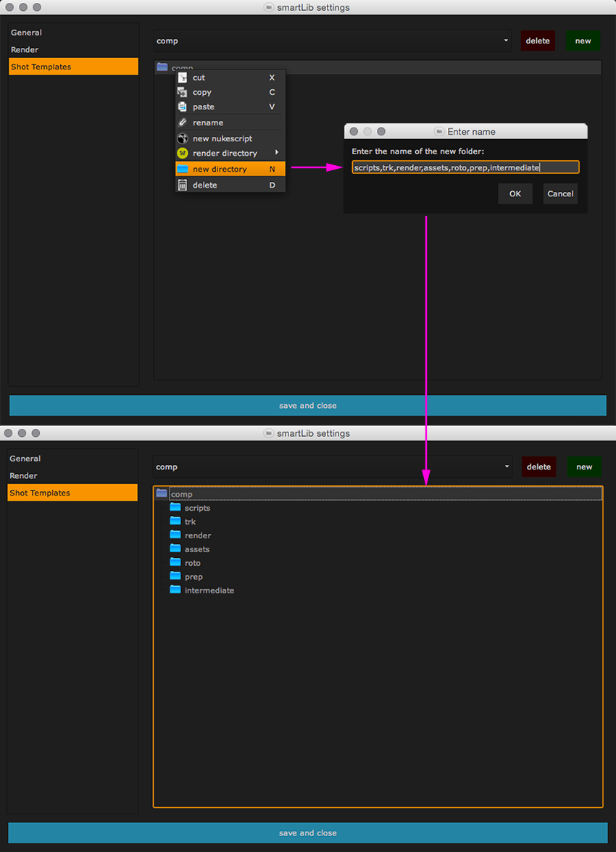Screen dimensions: 616x852
Task: Click the trash icon beside delete
Action: click(183, 185)
